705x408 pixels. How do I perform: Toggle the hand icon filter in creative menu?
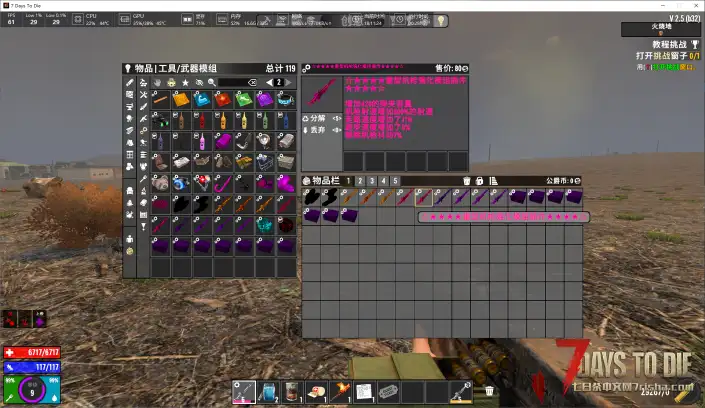pyautogui.click(x=157, y=82)
